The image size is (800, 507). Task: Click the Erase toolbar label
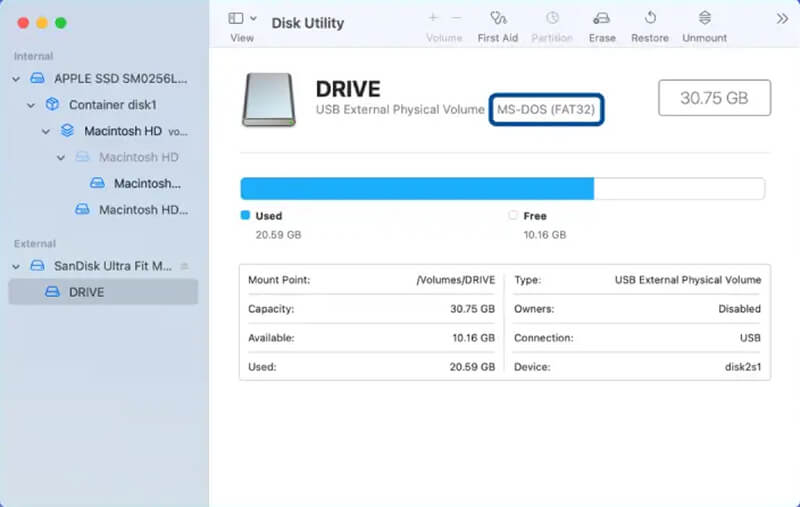602,38
